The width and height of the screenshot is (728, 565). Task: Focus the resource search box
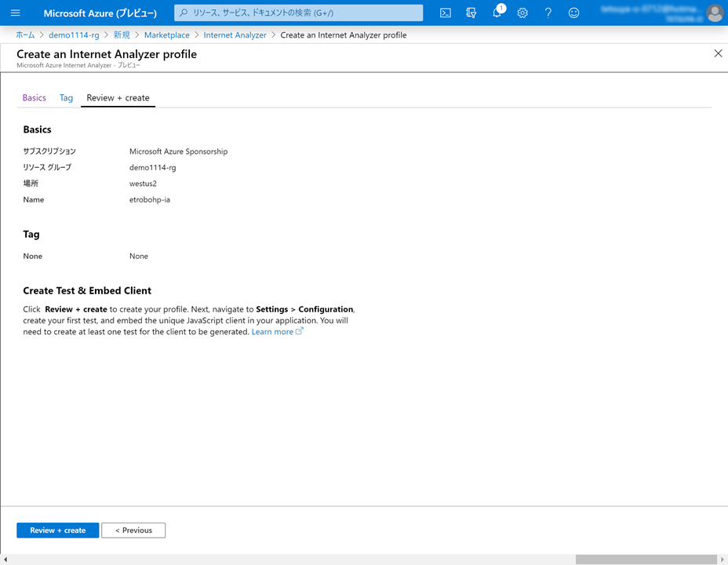[x=299, y=13]
